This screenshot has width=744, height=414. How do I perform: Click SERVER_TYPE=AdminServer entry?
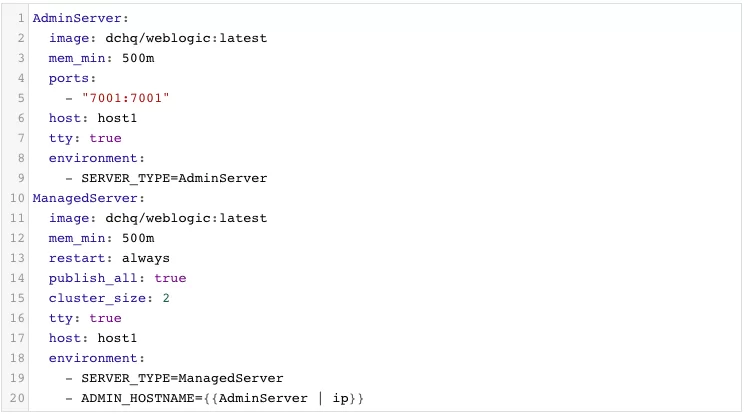(174, 178)
